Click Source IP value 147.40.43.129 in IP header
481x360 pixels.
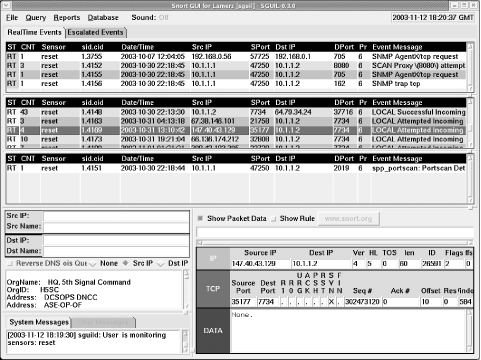(x=260, y=264)
